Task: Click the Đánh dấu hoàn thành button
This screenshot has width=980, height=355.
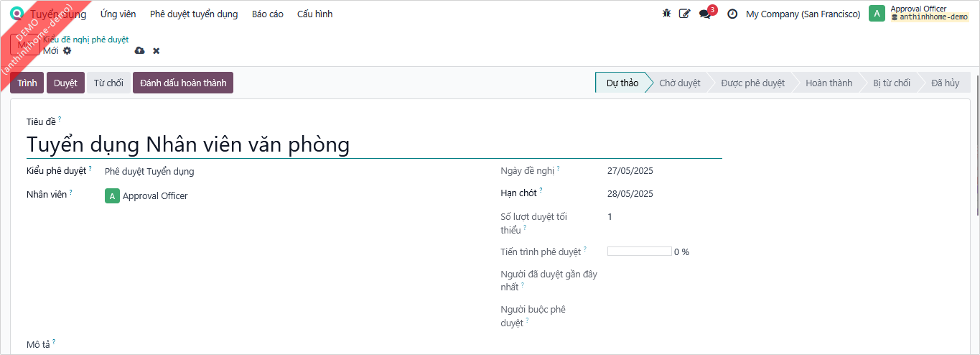Action: tap(183, 83)
